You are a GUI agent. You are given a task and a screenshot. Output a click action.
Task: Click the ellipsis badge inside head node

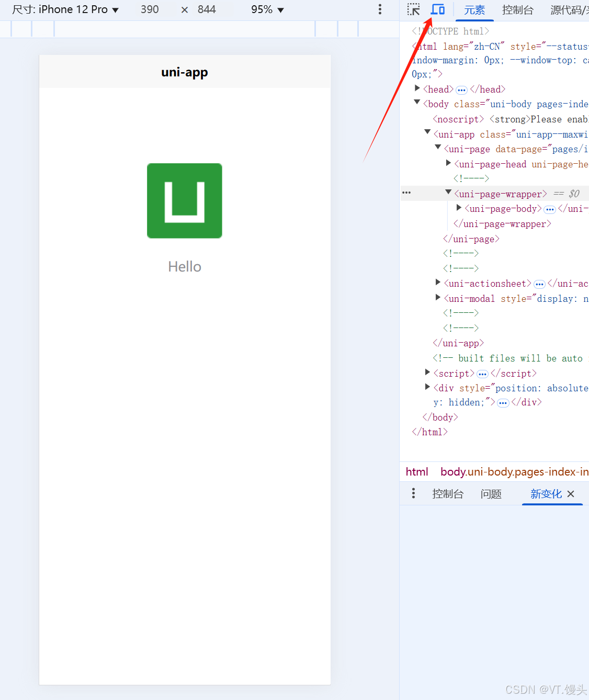point(461,90)
